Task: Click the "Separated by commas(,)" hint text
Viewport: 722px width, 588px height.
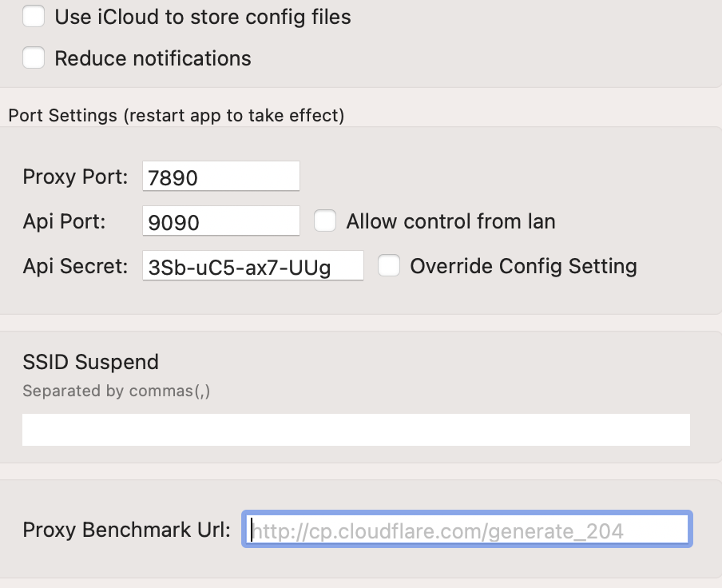Action: tap(115, 391)
